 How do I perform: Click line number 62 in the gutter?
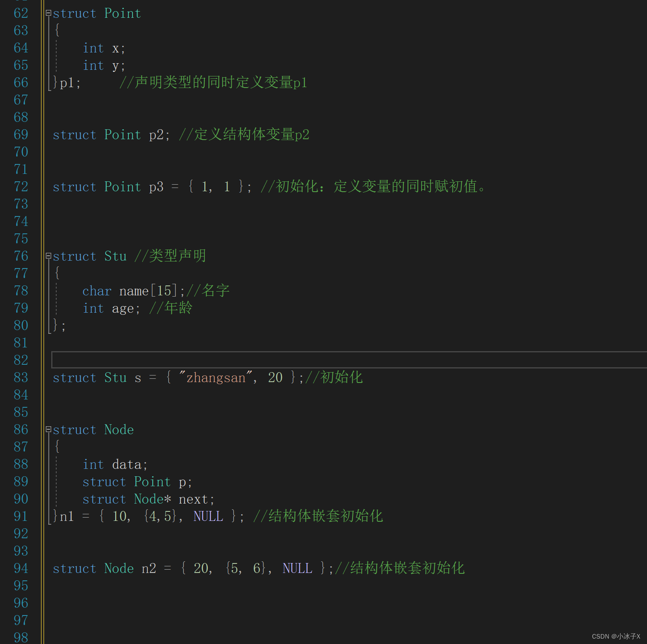coord(21,13)
